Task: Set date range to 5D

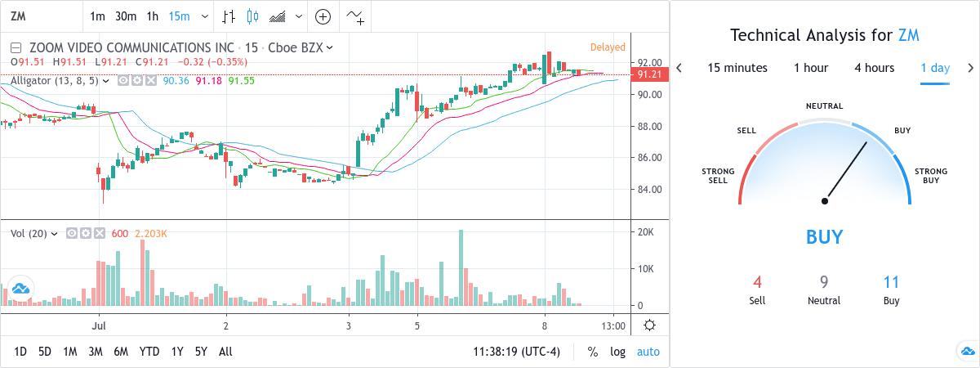Action: tap(45, 352)
